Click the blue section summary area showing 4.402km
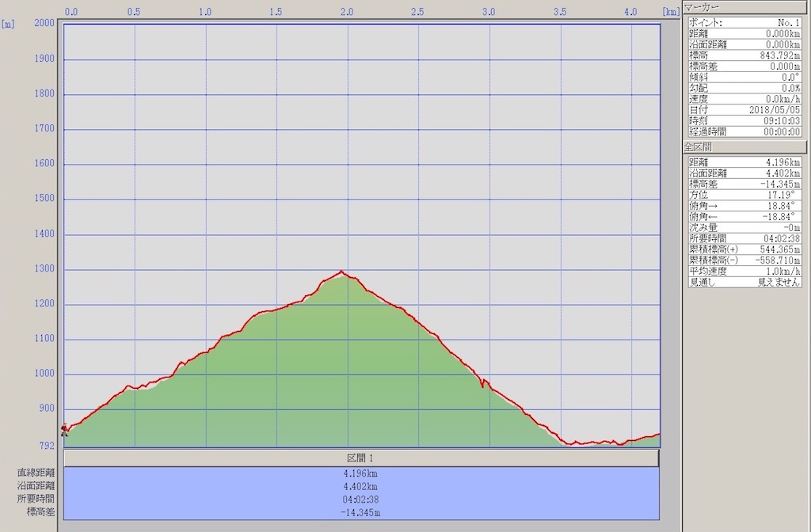Image resolution: width=811 pixels, height=532 pixels. 361,487
